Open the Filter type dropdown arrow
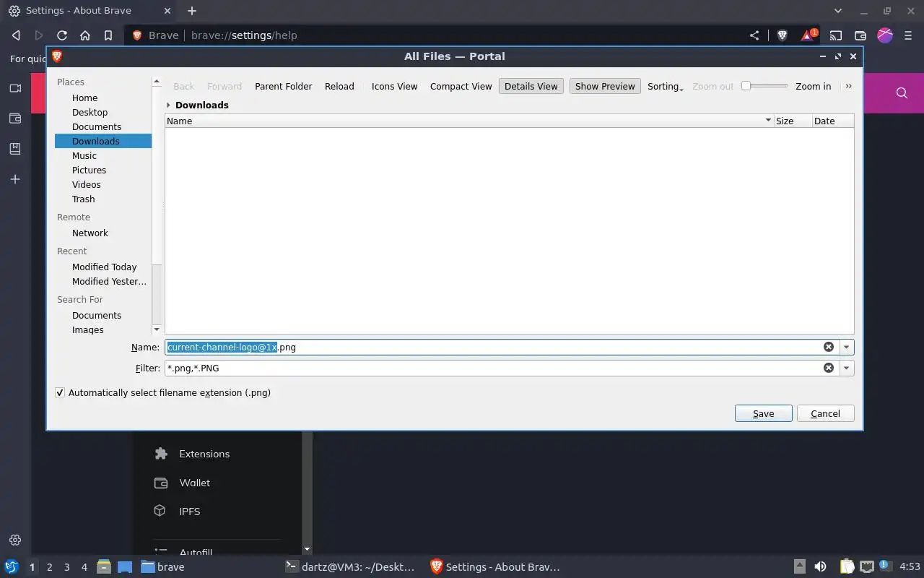Viewport: 924px width, 578px height. coord(846,368)
